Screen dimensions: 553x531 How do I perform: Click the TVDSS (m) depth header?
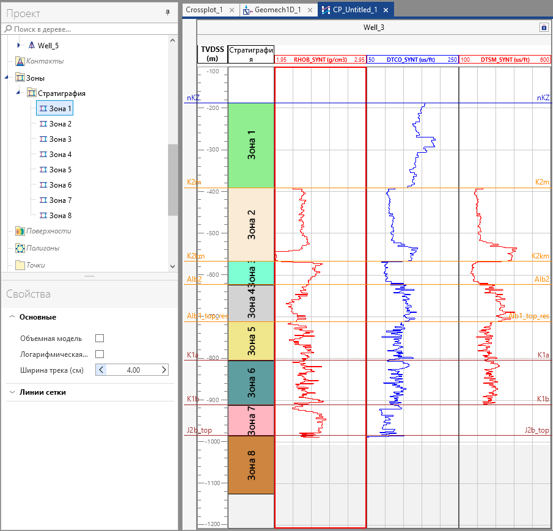pyautogui.click(x=212, y=54)
